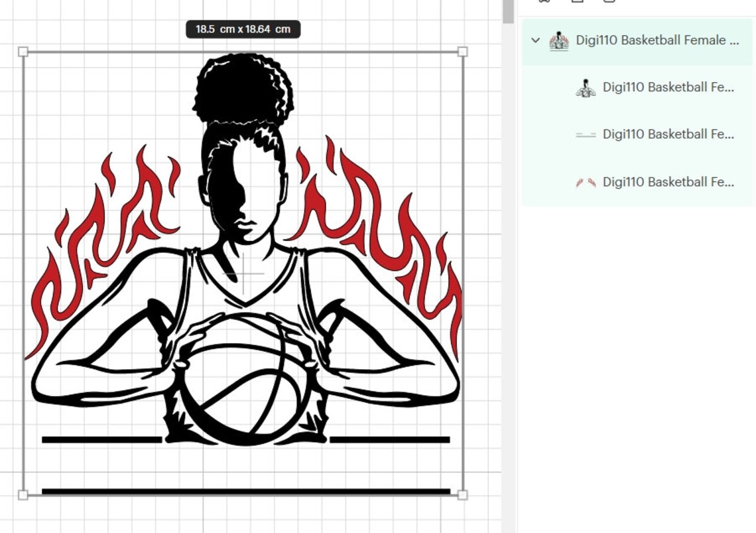Click the dashed lines layer thumbnail

click(x=586, y=134)
